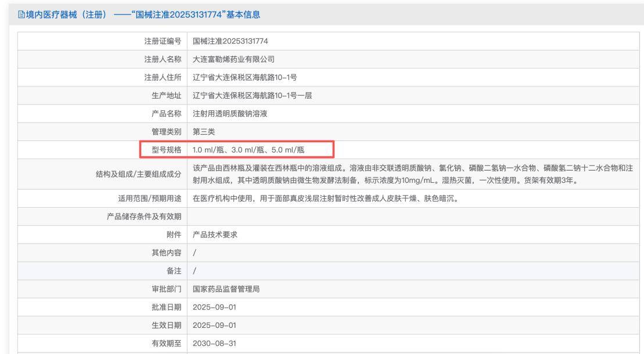The width and height of the screenshot is (644, 354).
Task: Click the label 批准日期
Action: coord(166,307)
